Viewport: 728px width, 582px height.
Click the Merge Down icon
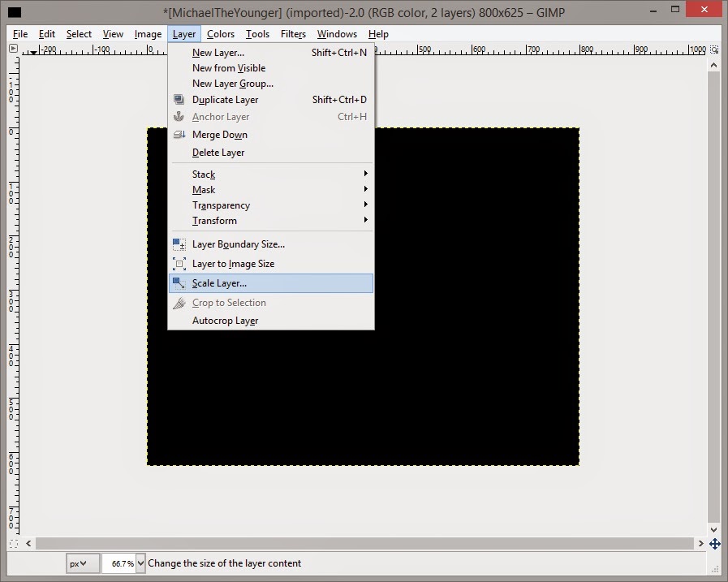point(179,135)
